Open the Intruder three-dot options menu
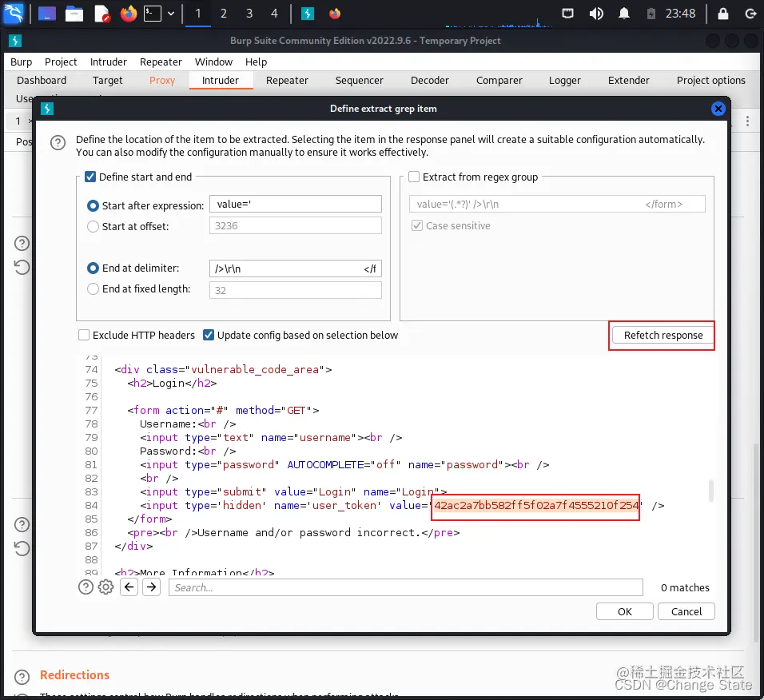 tap(747, 121)
